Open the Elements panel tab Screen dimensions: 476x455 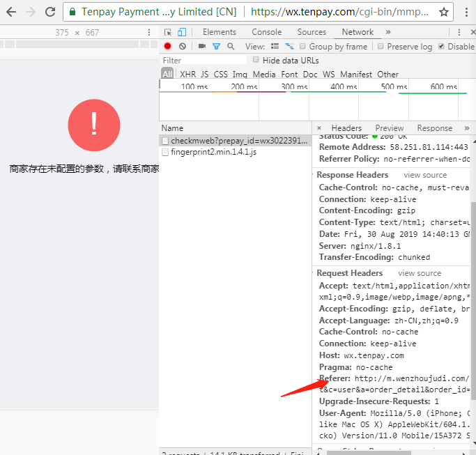pyautogui.click(x=219, y=32)
